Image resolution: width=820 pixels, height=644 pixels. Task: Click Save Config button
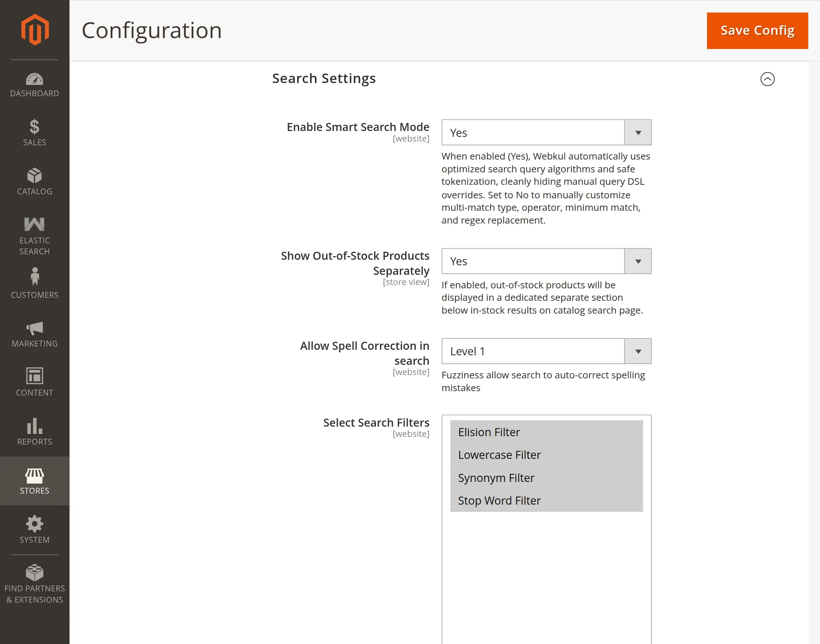coord(757,30)
